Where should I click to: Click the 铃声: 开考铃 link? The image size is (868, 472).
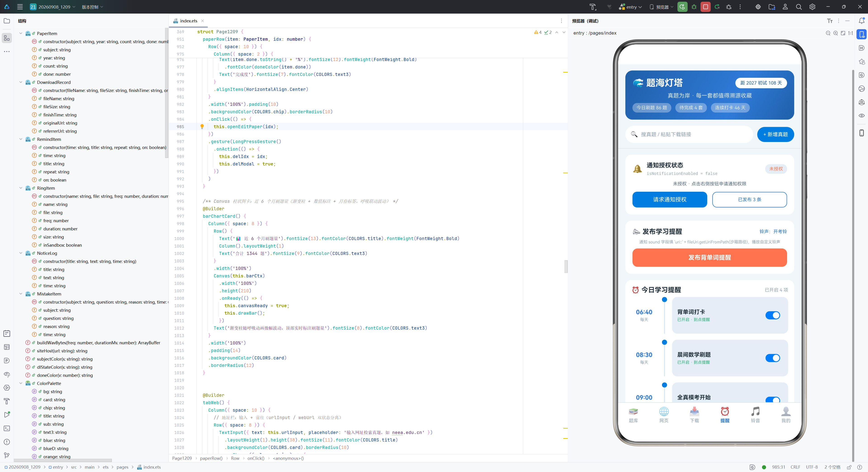[773, 231]
